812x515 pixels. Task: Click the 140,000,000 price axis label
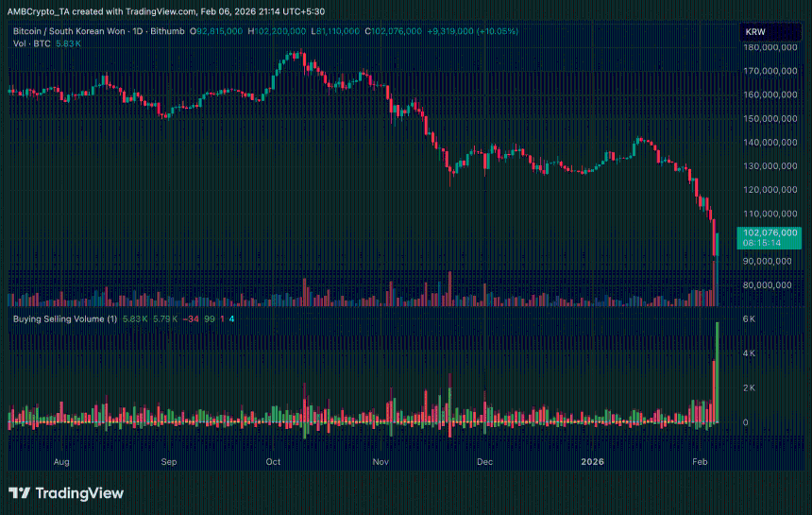click(x=771, y=143)
